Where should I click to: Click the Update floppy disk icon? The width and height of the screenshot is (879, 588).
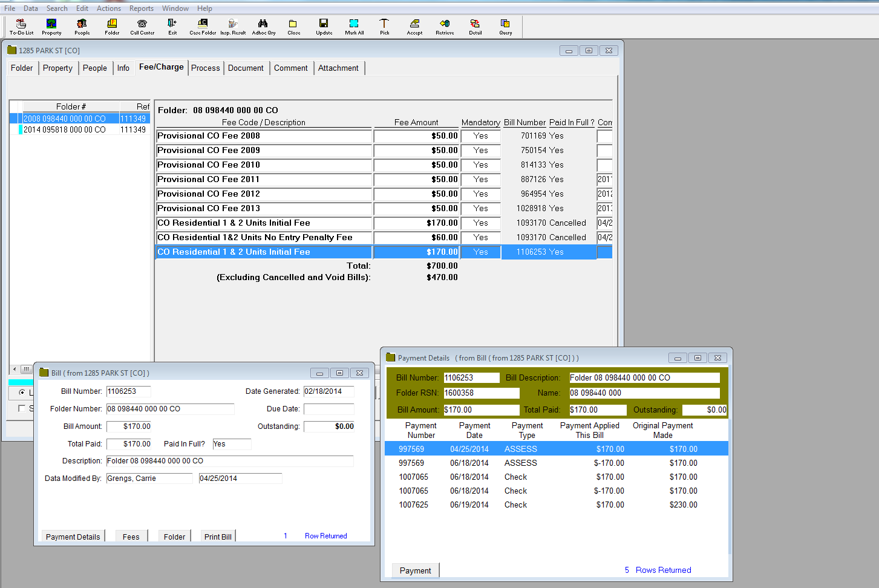[x=324, y=26]
